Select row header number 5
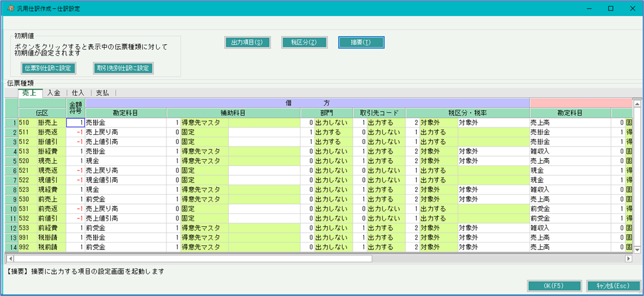The width and height of the screenshot is (644, 296). point(12,161)
